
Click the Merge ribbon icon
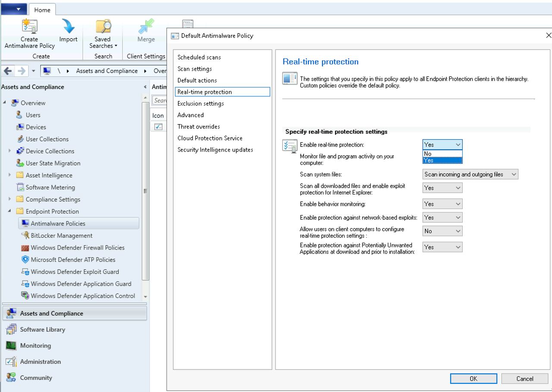click(x=146, y=26)
